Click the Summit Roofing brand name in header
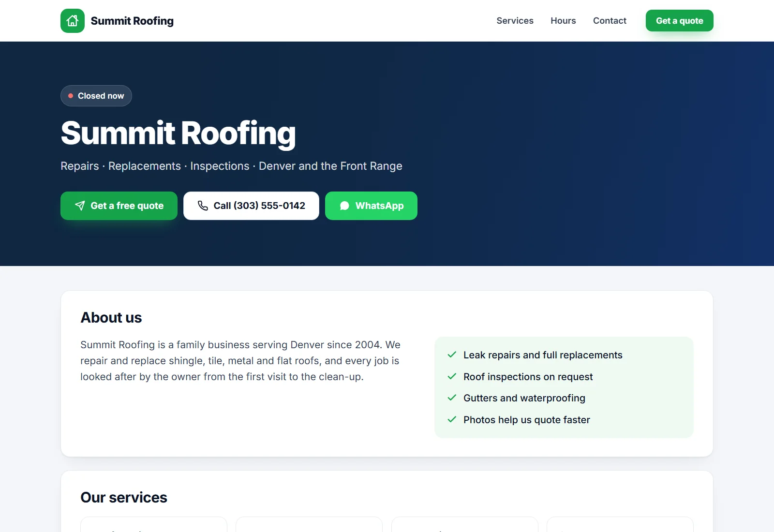 (132, 21)
